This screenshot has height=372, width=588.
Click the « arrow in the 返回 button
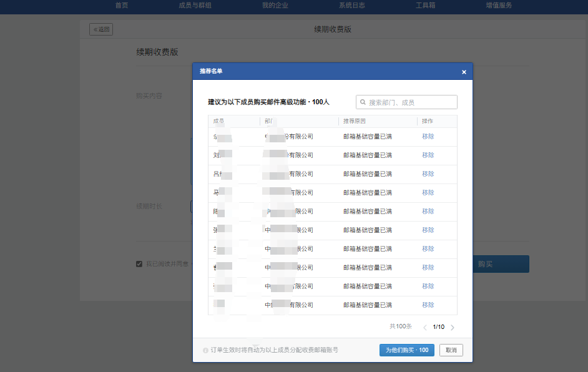click(94, 29)
